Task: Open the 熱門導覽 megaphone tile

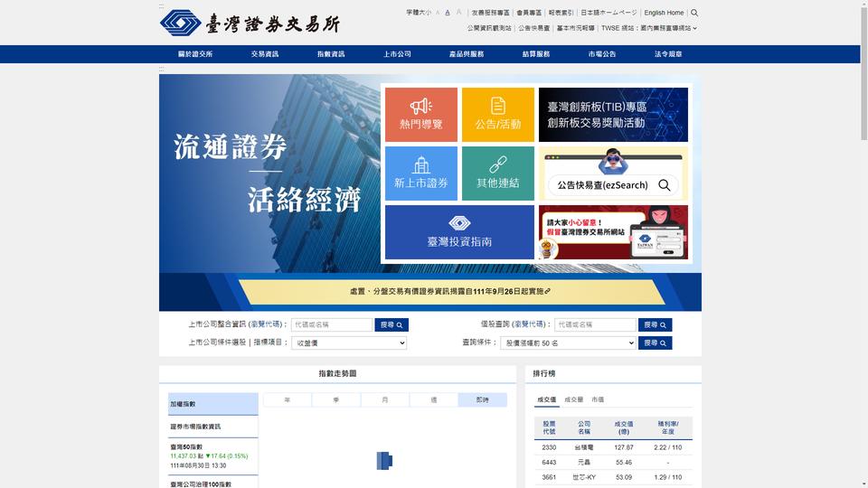Action: tap(420, 115)
